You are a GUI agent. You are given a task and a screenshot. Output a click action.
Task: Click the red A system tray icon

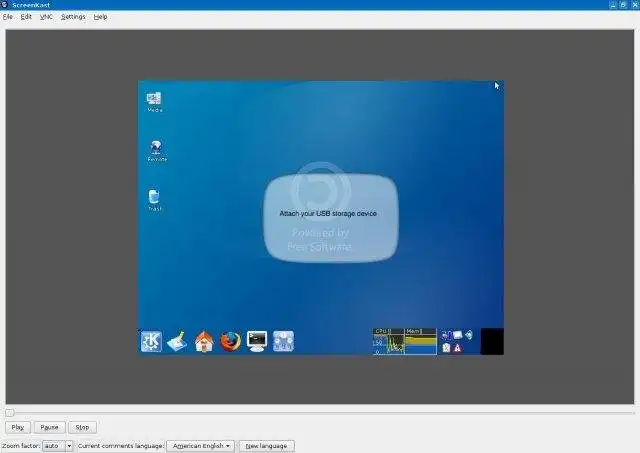point(458,348)
